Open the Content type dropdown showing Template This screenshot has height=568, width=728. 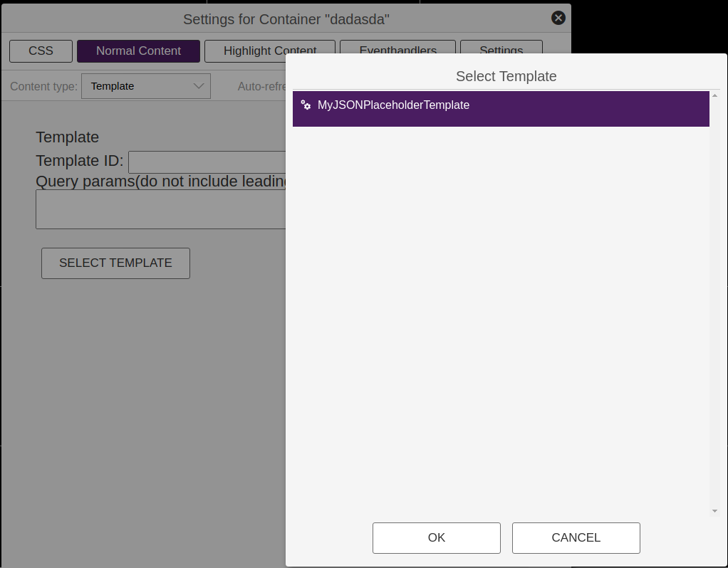click(x=145, y=86)
